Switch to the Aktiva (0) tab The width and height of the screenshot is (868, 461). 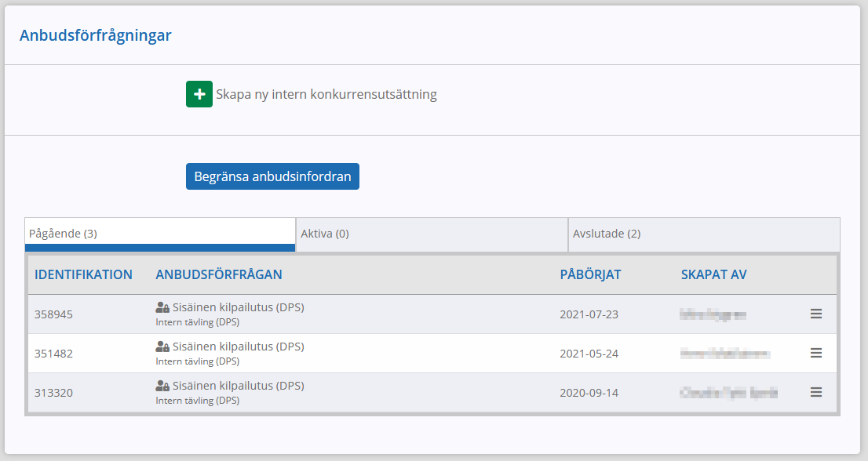(x=432, y=234)
